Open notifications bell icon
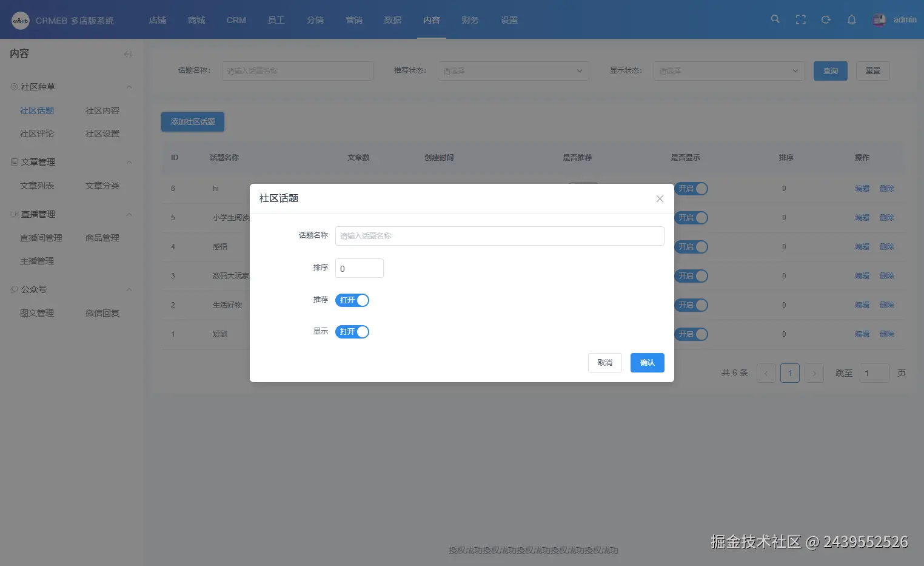 click(x=852, y=20)
